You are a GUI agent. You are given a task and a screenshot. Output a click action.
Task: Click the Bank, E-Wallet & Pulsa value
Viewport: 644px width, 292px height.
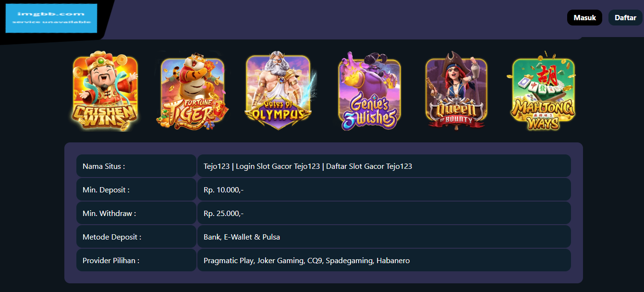(242, 237)
